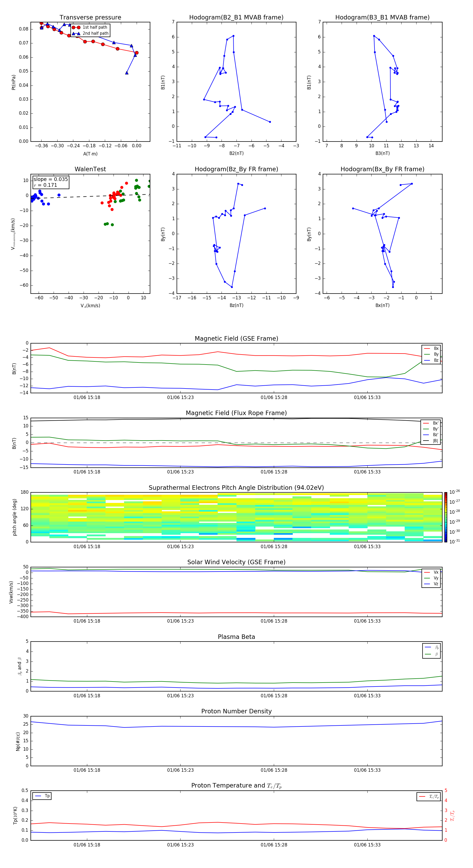Click the V_remaining(km/s) y-axis label
473x868 pixels.
coord(13,234)
